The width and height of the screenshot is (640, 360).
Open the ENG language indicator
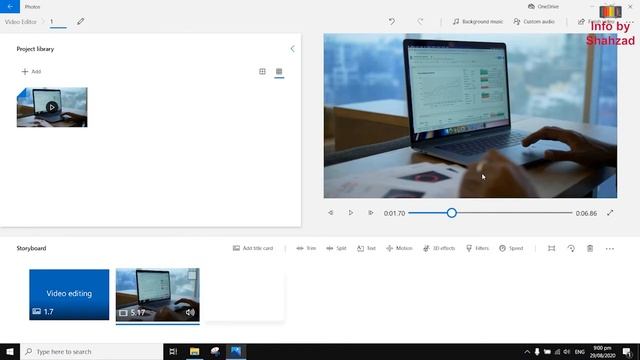click(x=580, y=352)
